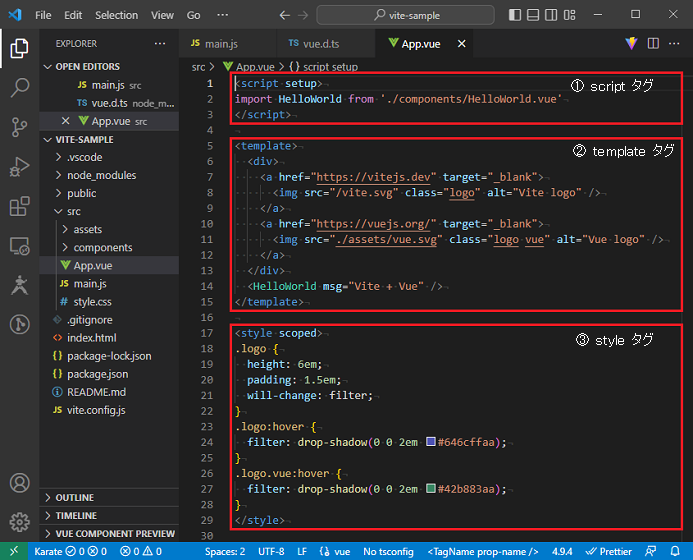Open the Run and Debug view
The width and height of the screenshot is (693, 560).
pos(19,167)
